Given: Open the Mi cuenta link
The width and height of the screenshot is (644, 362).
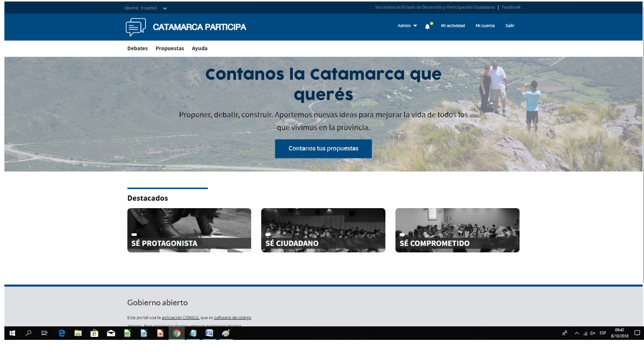Looking at the screenshot, I should (x=485, y=26).
